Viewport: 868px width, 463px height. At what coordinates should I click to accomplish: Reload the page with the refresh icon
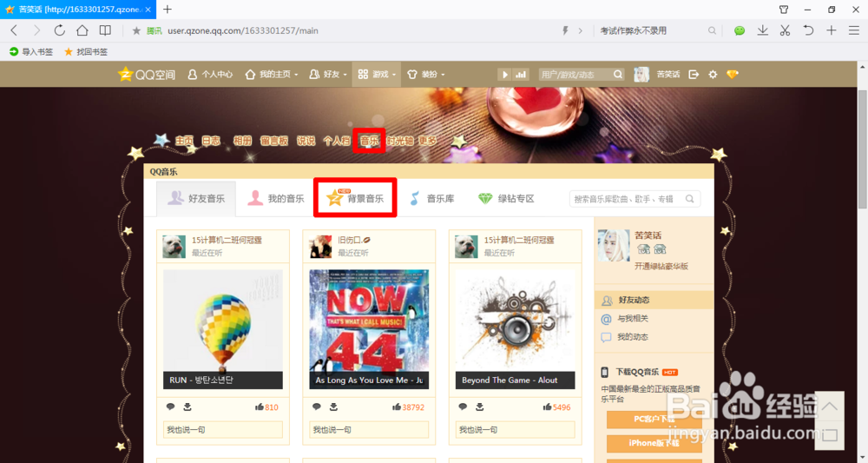click(59, 30)
